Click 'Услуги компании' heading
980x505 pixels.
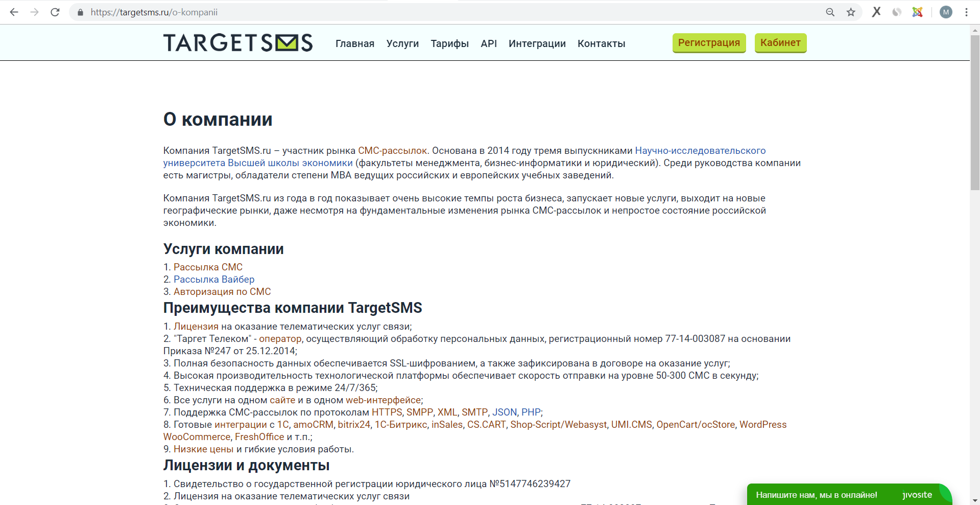point(223,249)
